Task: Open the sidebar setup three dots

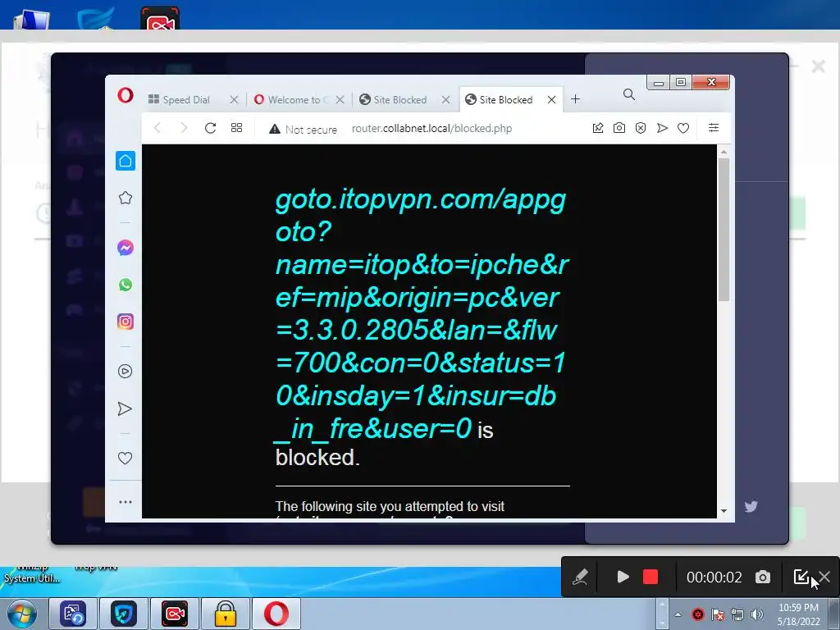Action: point(126,502)
